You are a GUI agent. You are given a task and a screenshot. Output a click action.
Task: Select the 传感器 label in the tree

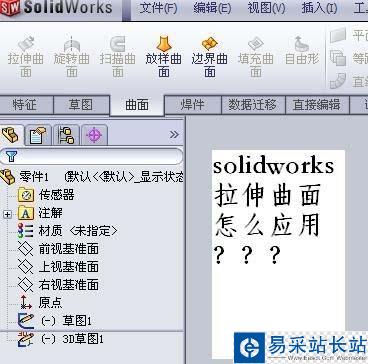(56, 195)
